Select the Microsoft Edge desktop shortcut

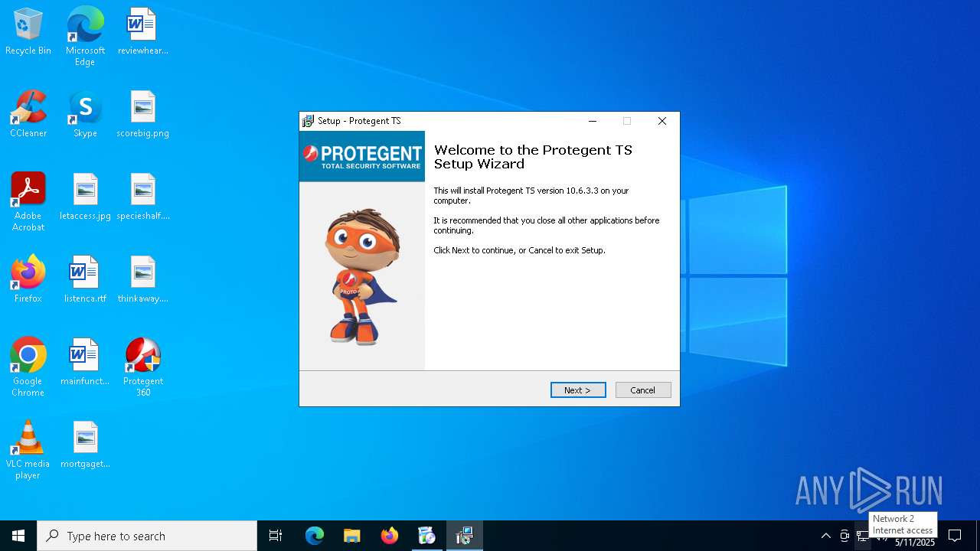pyautogui.click(x=85, y=37)
